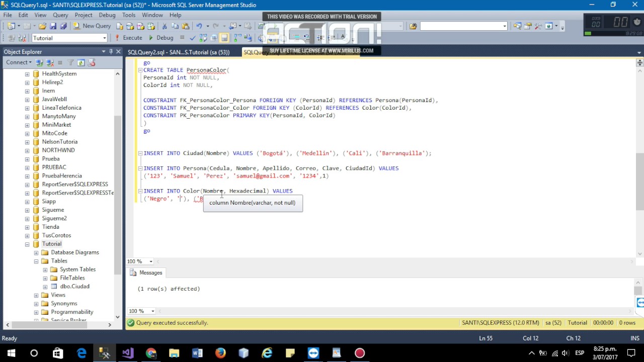644x362 pixels.
Task: Open the Tools menu
Action: (129, 15)
